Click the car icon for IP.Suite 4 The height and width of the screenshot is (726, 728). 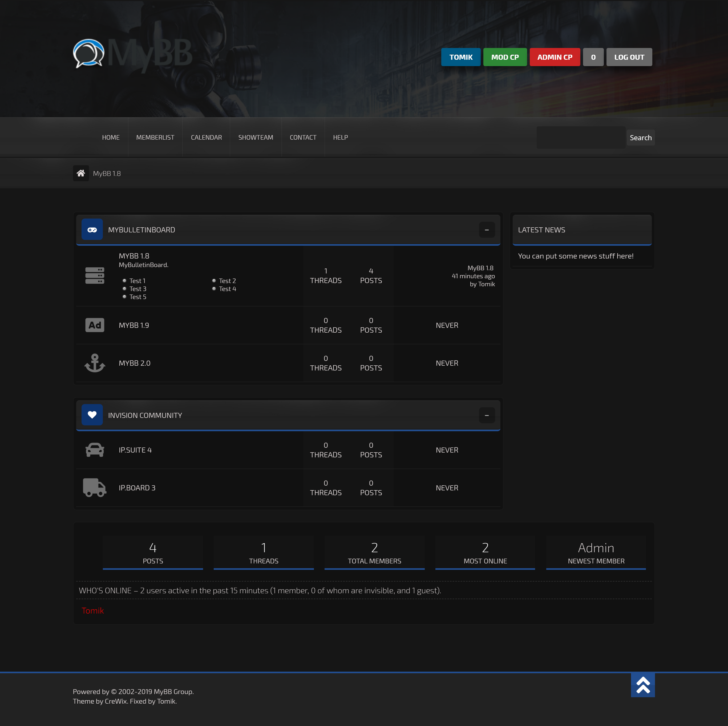pos(95,450)
